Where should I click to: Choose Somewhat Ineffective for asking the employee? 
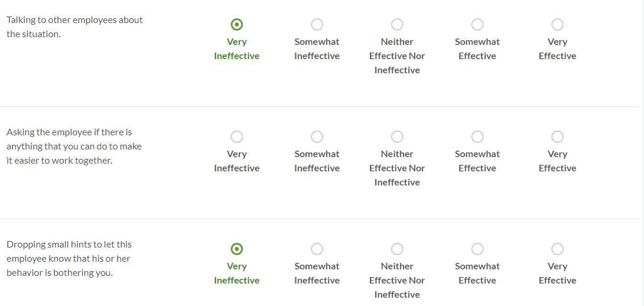(x=317, y=136)
